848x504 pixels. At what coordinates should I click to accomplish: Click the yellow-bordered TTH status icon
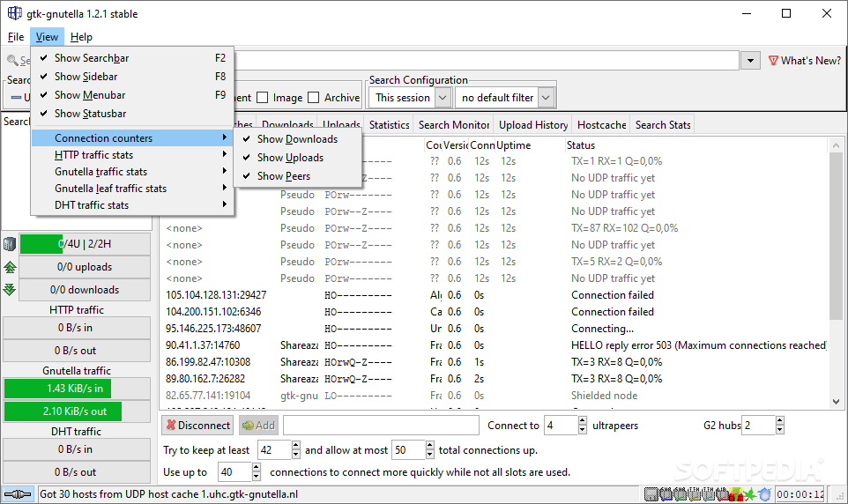point(695,494)
